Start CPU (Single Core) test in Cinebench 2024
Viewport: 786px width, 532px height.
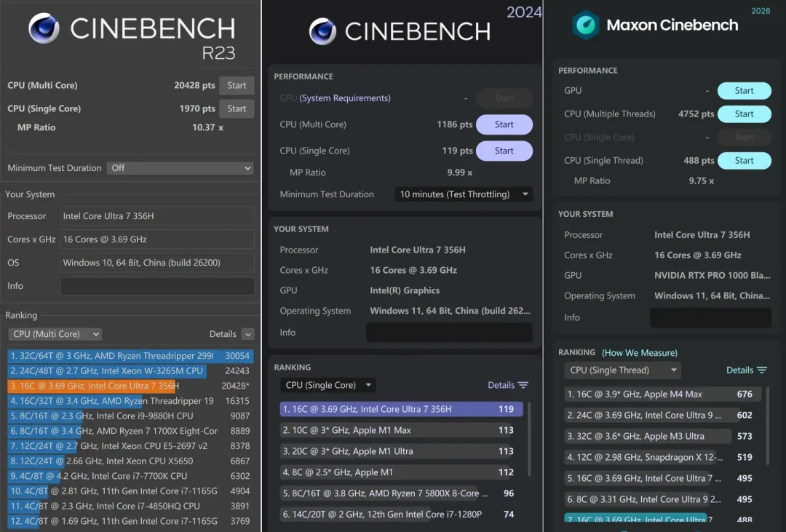pos(504,151)
